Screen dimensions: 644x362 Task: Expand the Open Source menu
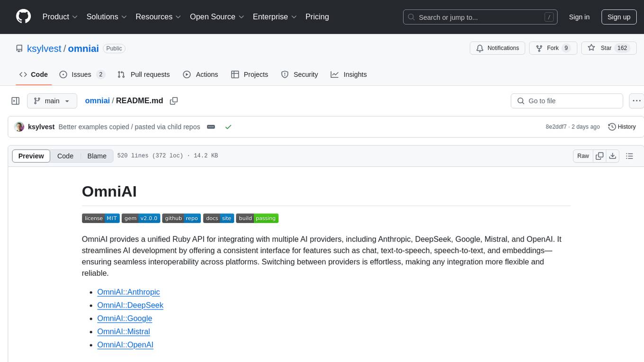[x=217, y=17]
